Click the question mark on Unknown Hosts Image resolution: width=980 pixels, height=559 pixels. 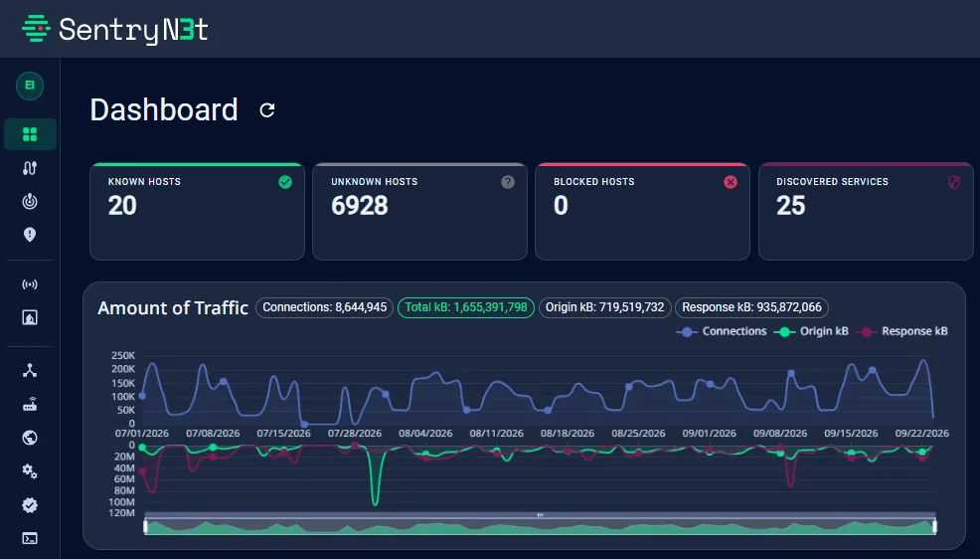coord(508,182)
